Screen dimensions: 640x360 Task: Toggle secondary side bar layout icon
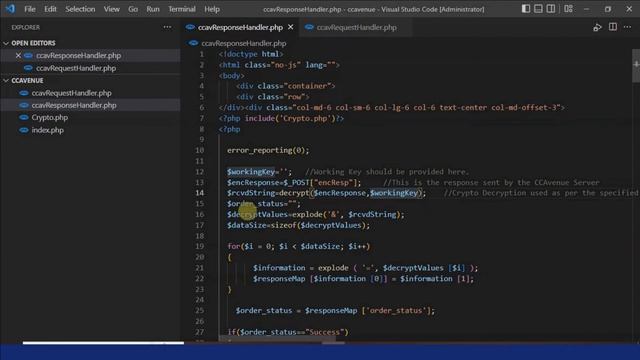point(551,9)
